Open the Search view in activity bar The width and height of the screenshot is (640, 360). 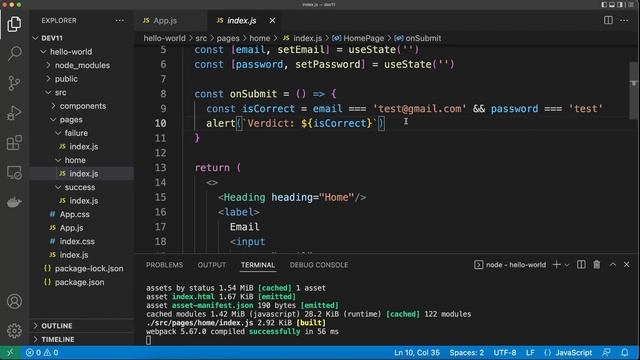pos(14,53)
